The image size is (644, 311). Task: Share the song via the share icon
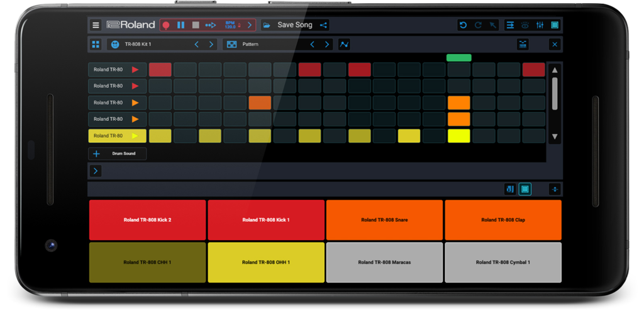(x=323, y=25)
